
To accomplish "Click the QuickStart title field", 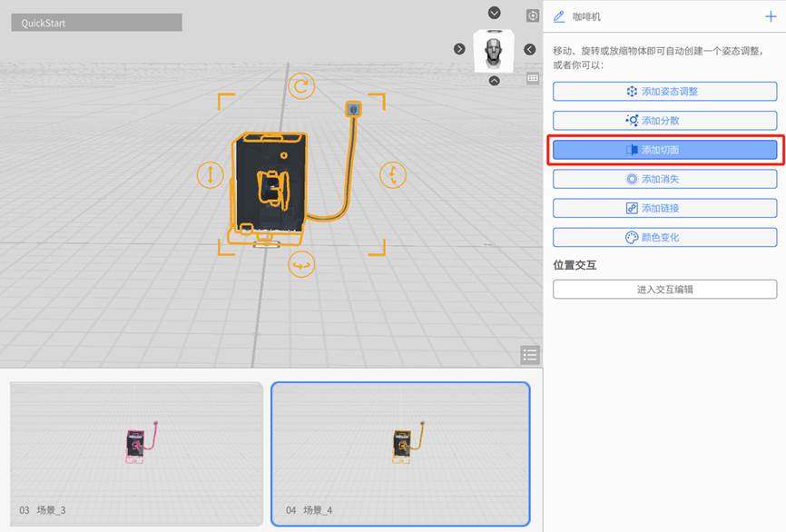I will [97, 23].
